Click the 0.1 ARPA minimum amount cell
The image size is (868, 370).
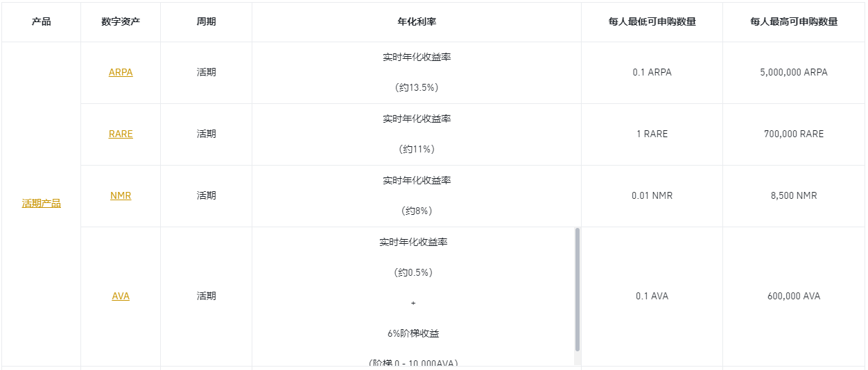(652, 72)
